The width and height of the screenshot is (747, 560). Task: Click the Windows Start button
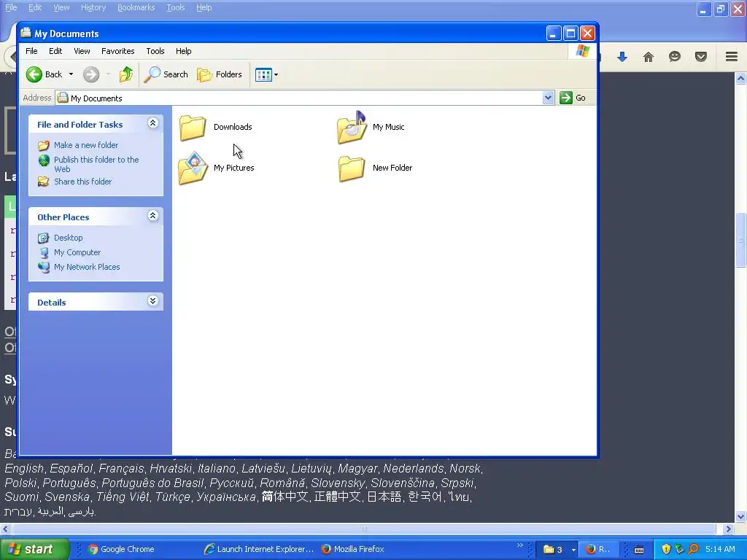coord(34,549)
